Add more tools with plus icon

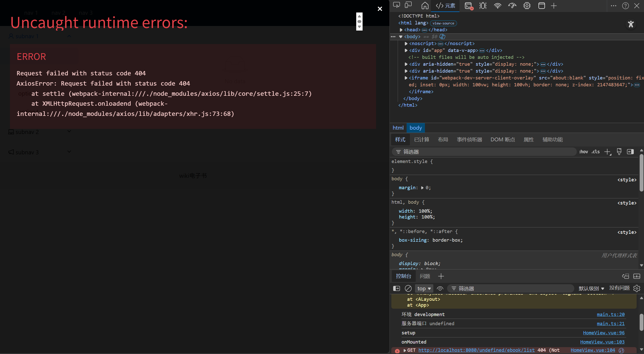click(x=554, y=6)
